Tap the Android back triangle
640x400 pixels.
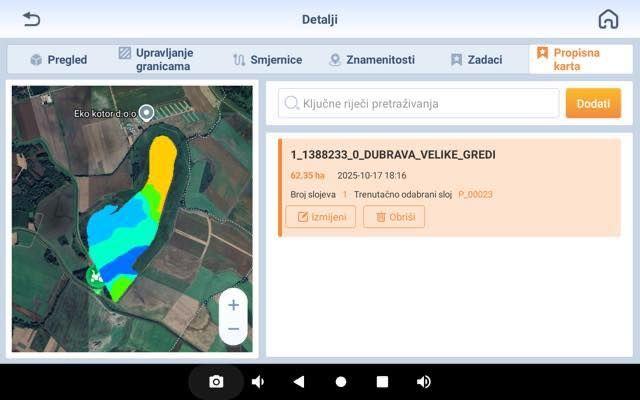[x=299, y=382]
